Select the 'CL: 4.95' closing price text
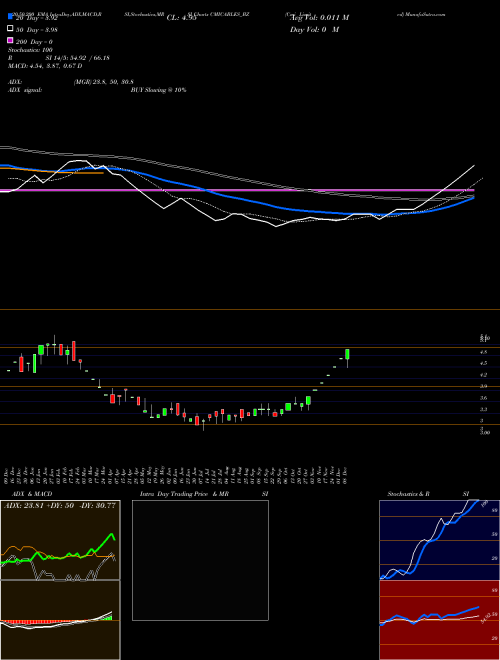Viewport: 500px width, 660px height. pyautogui.click(x=181, y=18)
